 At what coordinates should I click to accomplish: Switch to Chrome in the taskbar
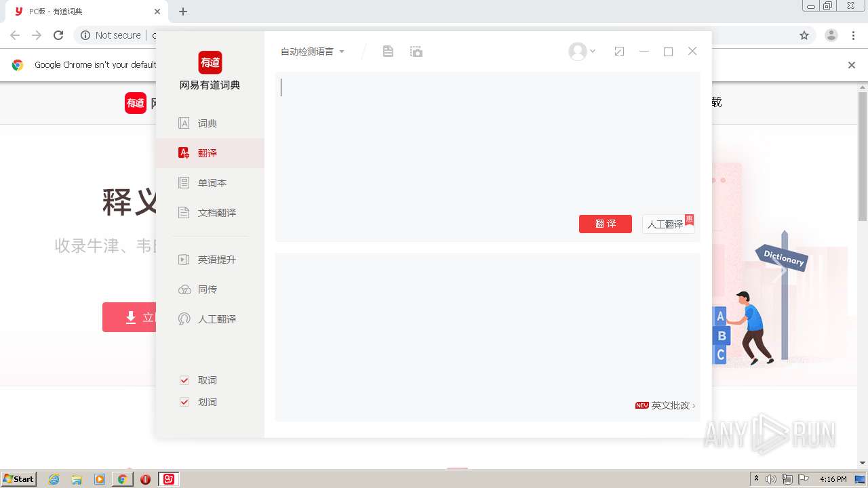click(123, 479)
